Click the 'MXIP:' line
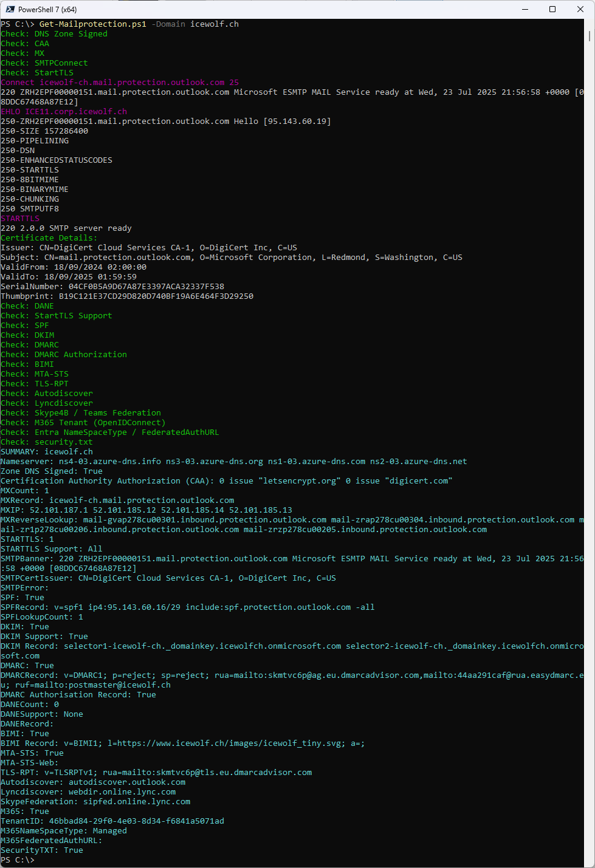This screenshot has height=868, width=595. tap(146, 510)
